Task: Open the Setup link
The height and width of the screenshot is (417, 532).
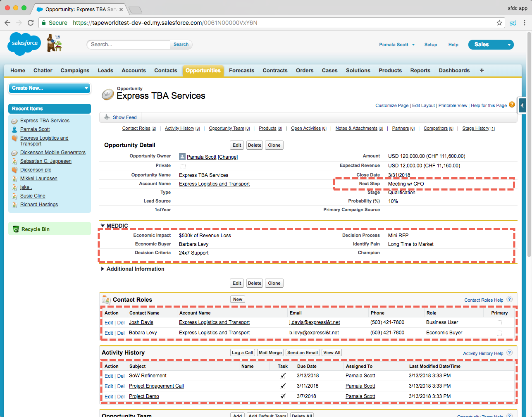Action: coord(431,45)
